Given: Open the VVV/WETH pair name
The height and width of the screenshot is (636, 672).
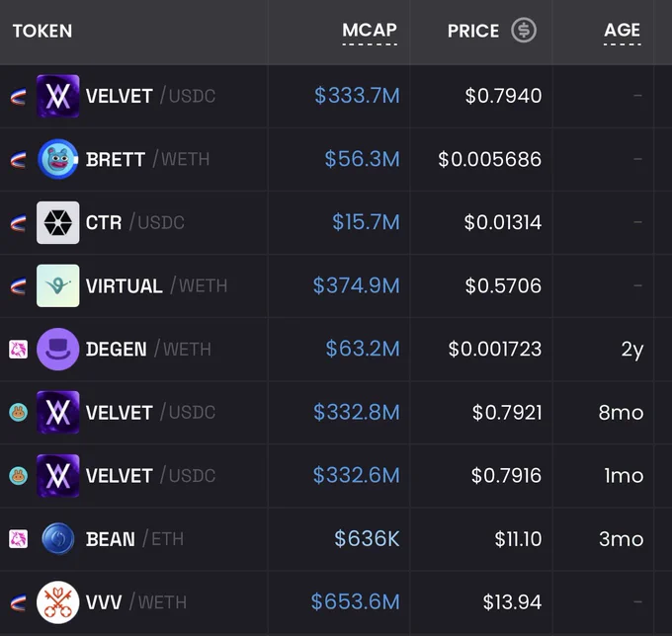Looking at the screenshot, I should [136, 602].
